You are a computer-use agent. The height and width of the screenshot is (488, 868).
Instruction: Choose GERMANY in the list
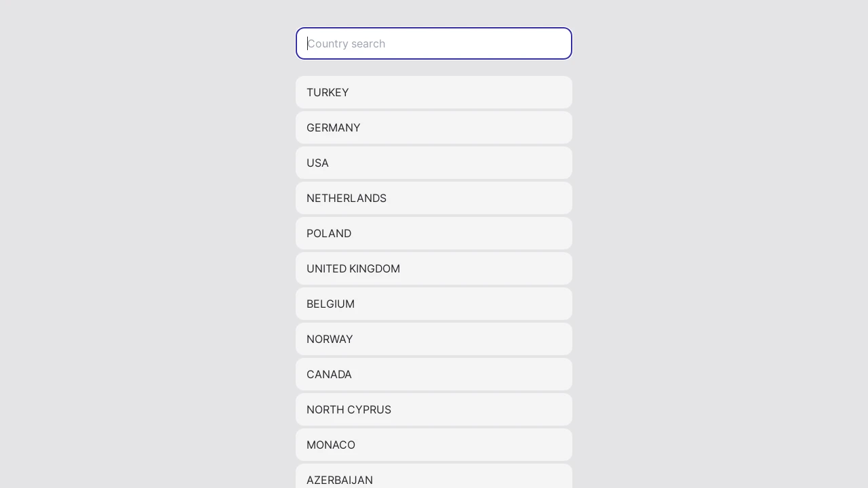pos(434,127)
